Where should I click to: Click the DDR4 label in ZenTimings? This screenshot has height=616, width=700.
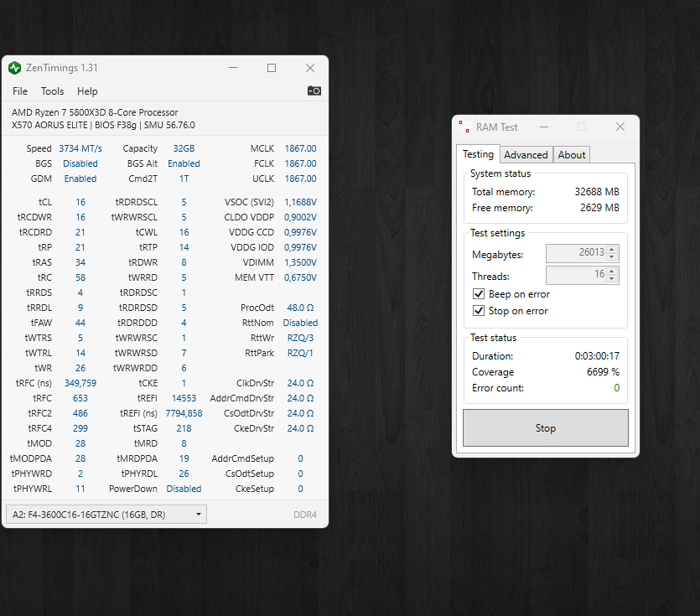tap(305, 515)
